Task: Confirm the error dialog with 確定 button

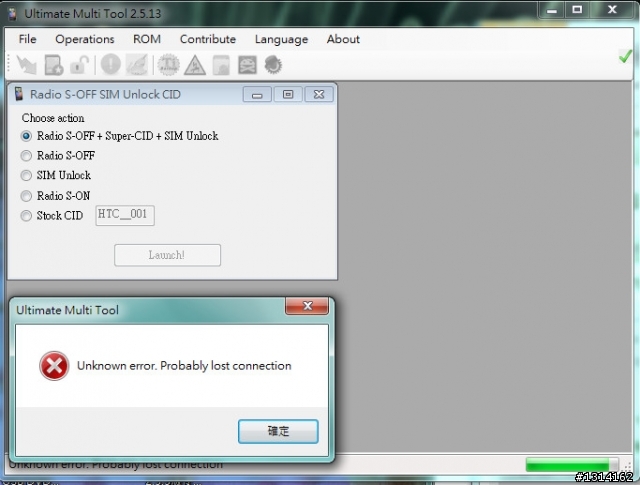Action: [x=278, y=431]
